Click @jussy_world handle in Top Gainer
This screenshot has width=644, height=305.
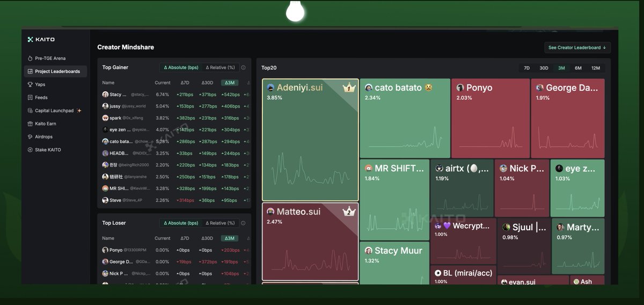tap(134, 106)
